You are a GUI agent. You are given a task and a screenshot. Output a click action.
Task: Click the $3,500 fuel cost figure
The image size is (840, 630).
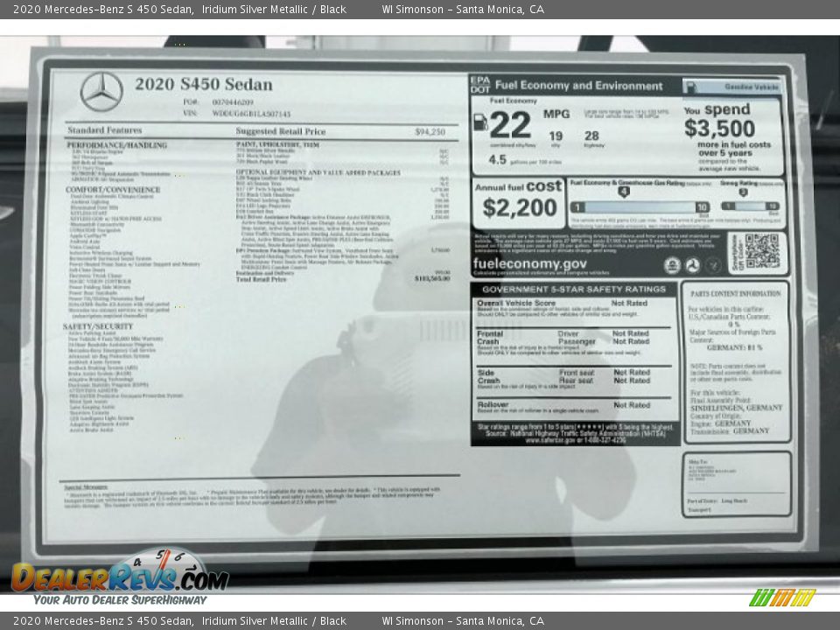(719, 129)
